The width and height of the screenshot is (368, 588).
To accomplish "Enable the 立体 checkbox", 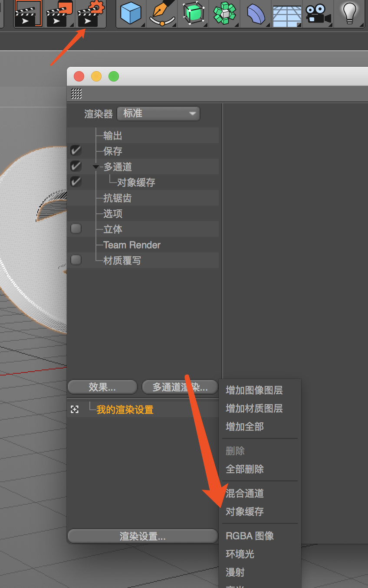I will [76, 229].
